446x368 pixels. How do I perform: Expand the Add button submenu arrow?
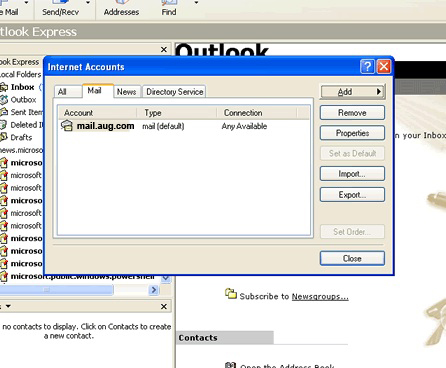(379, 91)
